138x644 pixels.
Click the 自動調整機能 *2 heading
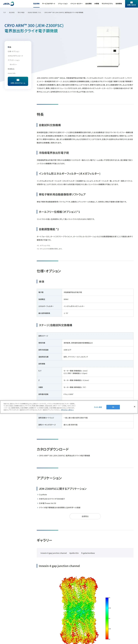[49, 229]
